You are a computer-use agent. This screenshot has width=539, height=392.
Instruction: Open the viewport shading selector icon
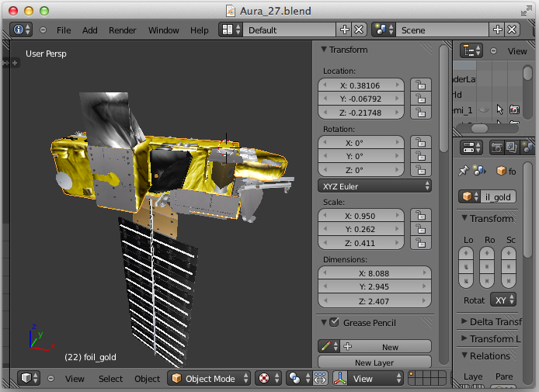coord(264,379)
